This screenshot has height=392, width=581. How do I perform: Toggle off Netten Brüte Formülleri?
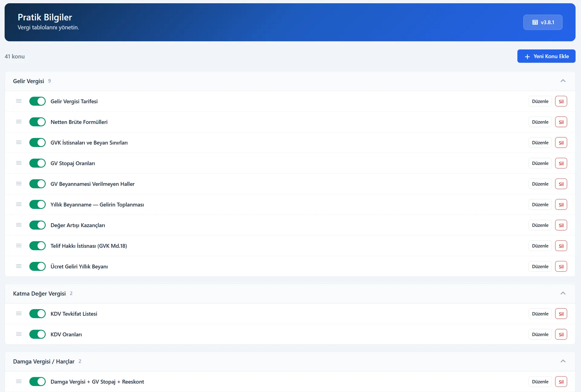point(38,122)
